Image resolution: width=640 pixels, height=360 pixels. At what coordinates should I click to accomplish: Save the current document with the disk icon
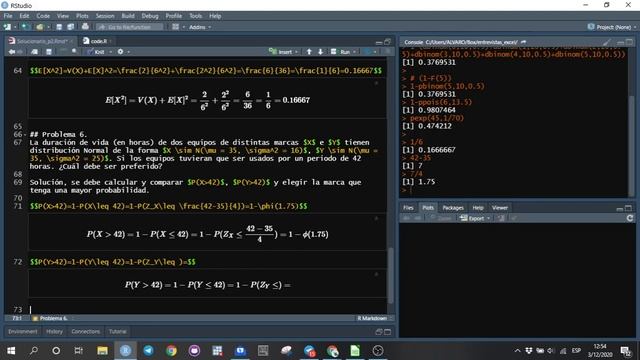[59, 27]
